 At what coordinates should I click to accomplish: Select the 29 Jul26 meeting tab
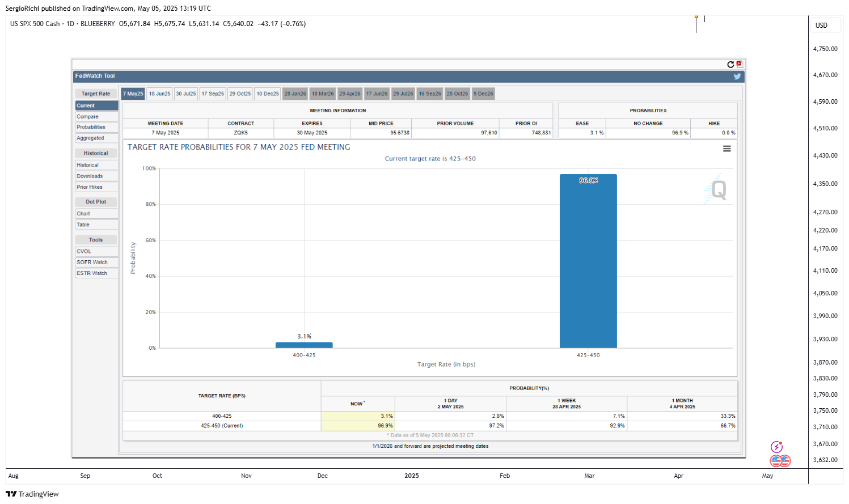(x=403, y=94)
